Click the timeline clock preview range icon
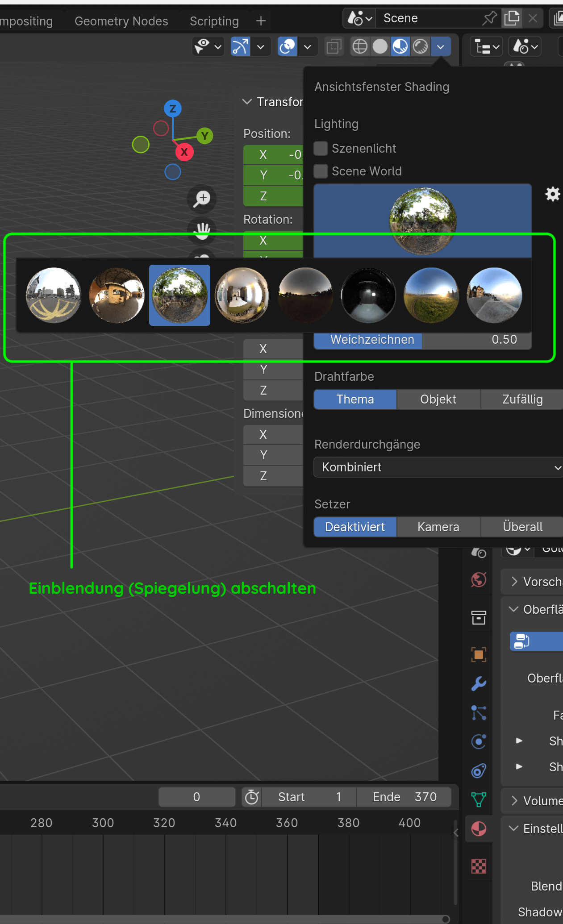 [252, 797]
